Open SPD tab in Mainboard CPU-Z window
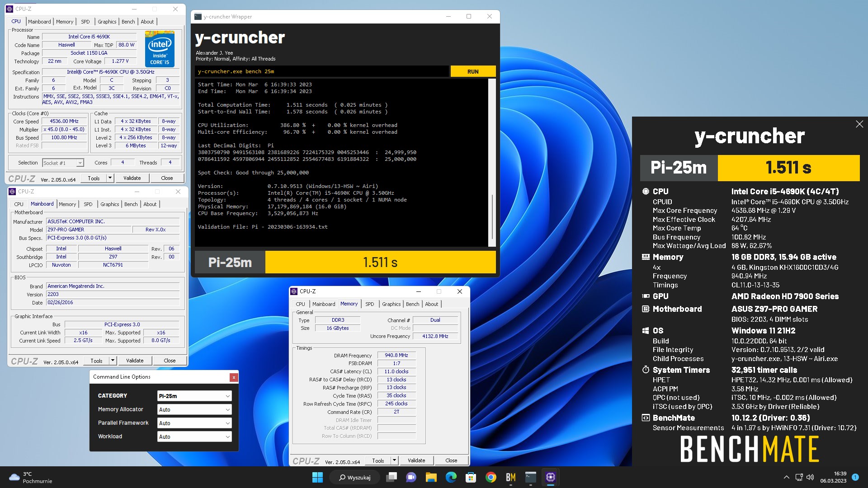The height and width of the screenshot is (488, 868). pos(88,204)
